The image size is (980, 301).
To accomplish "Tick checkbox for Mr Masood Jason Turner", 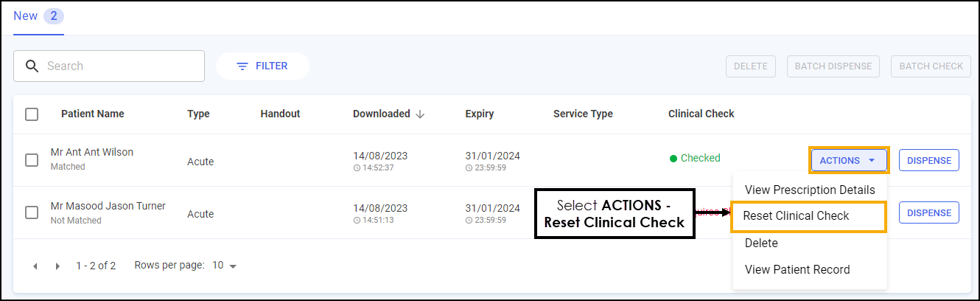I will click(x=32, y=212).
